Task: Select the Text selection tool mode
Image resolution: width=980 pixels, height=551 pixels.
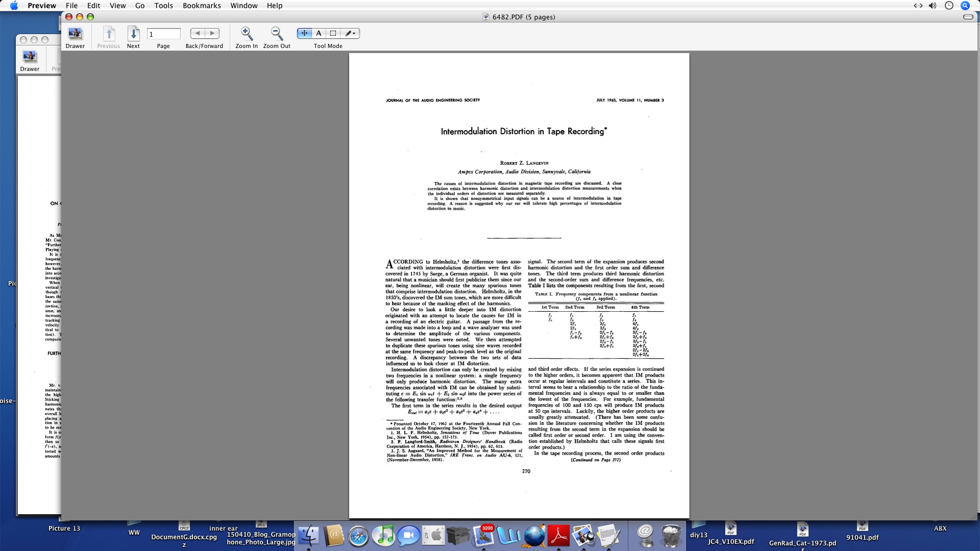Action: (x=318, y=33)
